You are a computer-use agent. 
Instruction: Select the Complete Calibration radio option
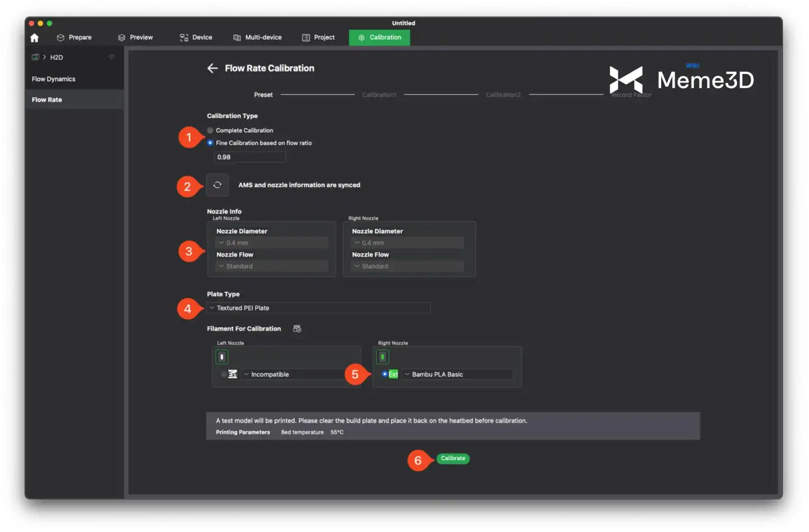pyautogui.click(x=210, y=131)
